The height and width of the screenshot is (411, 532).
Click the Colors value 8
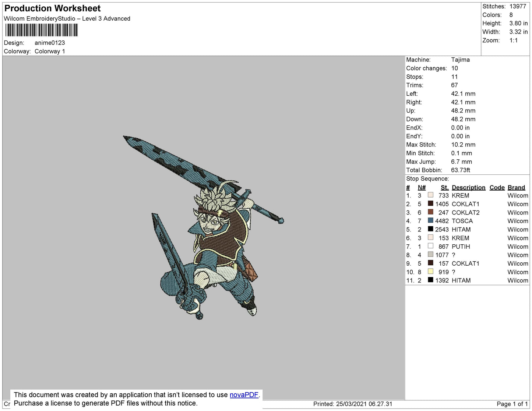[x=511, y=15]
